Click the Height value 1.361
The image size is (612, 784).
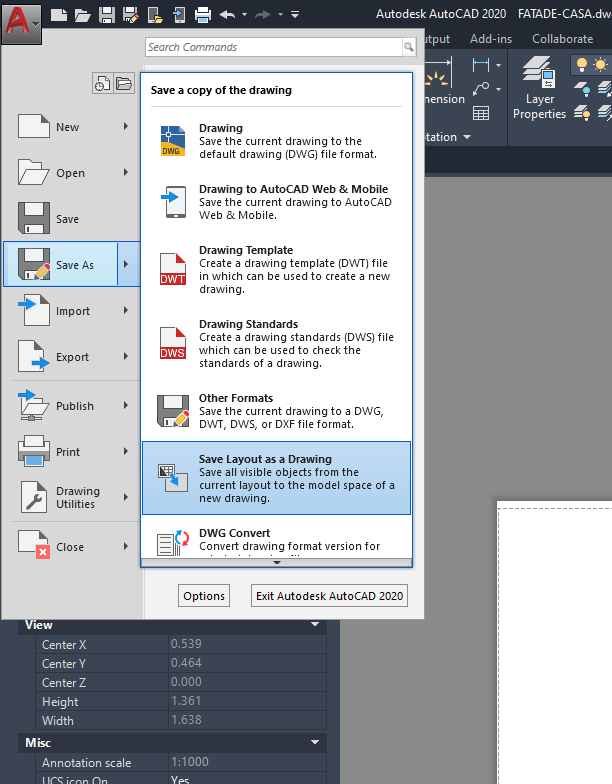[186, 700]
